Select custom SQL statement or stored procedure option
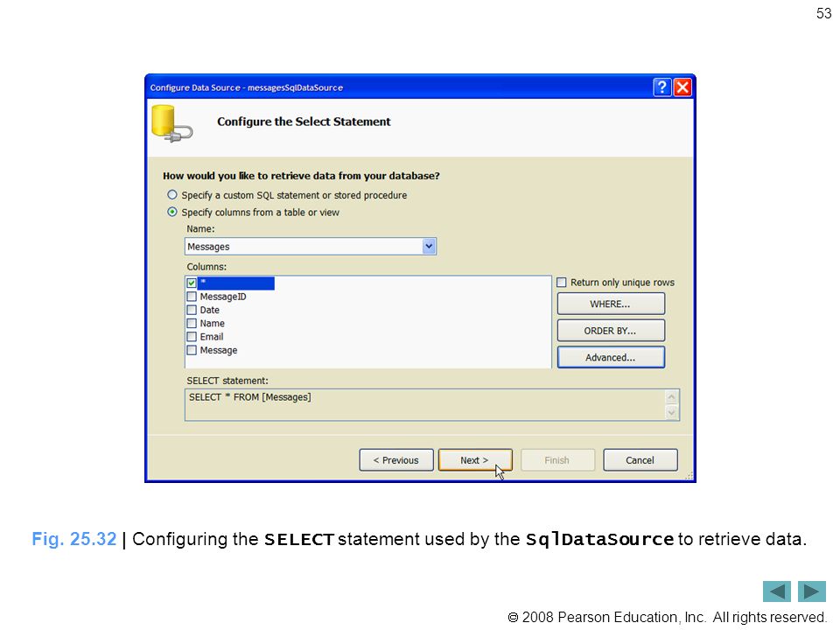 (172, 195)
